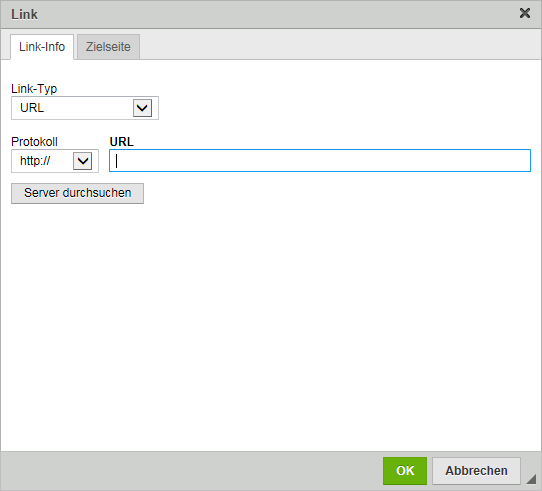
Task: Click the Server durchsuchen button
Action: point(77,193)
